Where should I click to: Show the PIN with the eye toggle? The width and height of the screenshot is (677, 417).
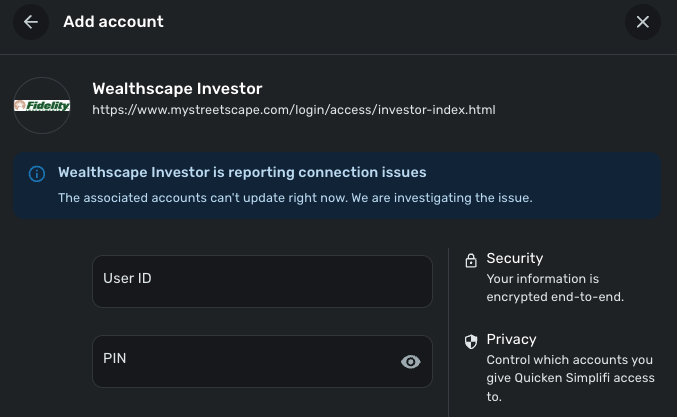tap(410, 362)
